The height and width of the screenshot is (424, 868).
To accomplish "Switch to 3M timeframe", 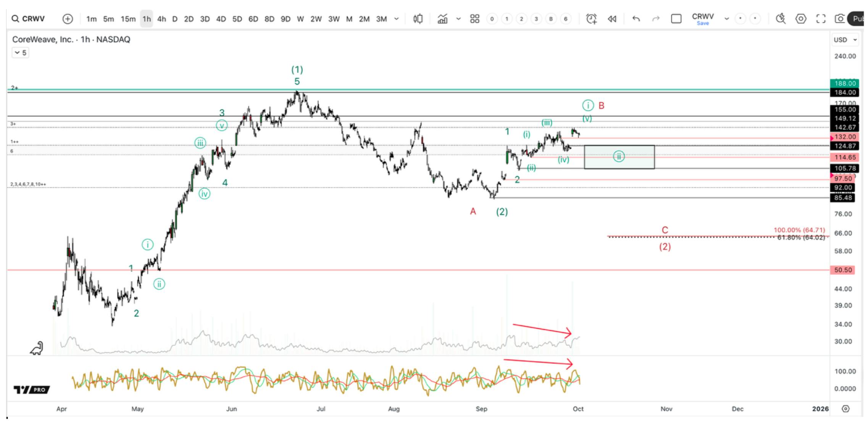I will click(381, 19).
